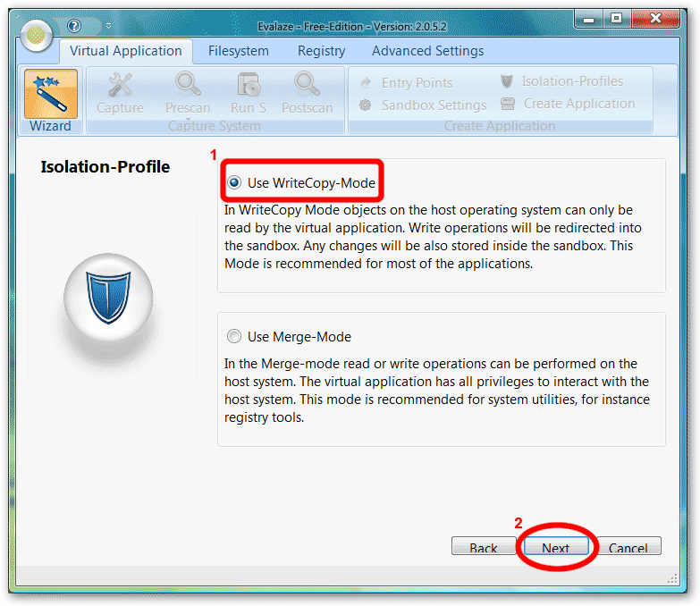The height and width of the screenshot is (606, 700).
Task: Open Entry Points in ribbon
Action: click(406, 82)
